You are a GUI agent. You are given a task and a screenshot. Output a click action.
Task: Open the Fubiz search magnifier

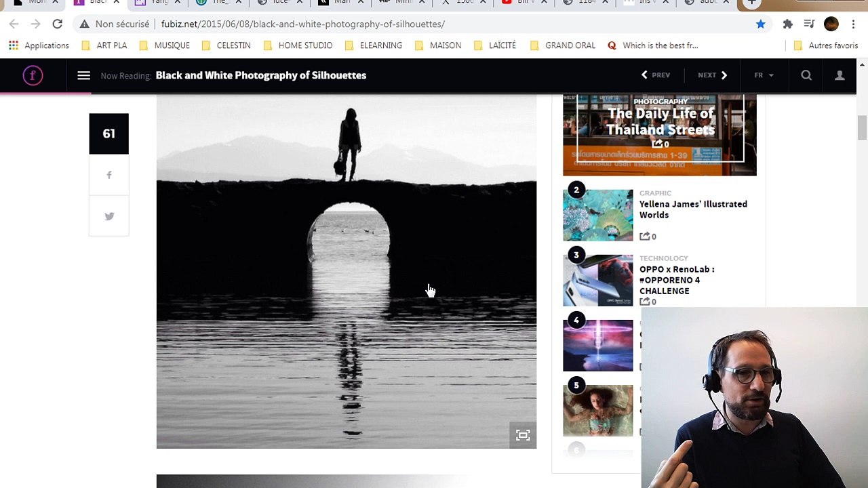(x=806, y=75)
